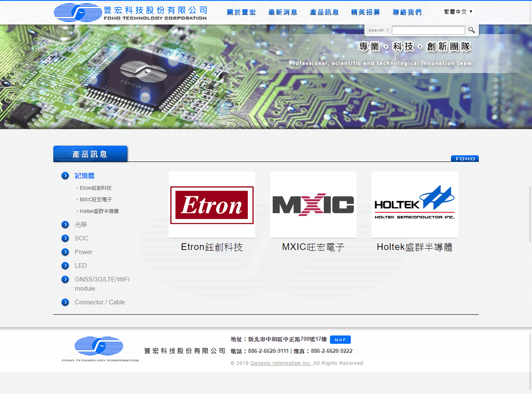532x394 pixels.
Task: Click the blue MAP button
Action: point(340,340)
